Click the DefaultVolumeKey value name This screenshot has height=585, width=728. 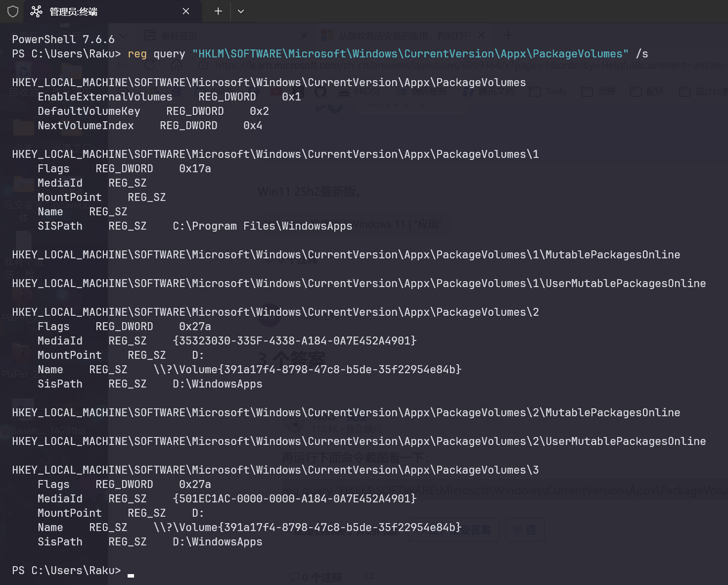pos(89,111)
